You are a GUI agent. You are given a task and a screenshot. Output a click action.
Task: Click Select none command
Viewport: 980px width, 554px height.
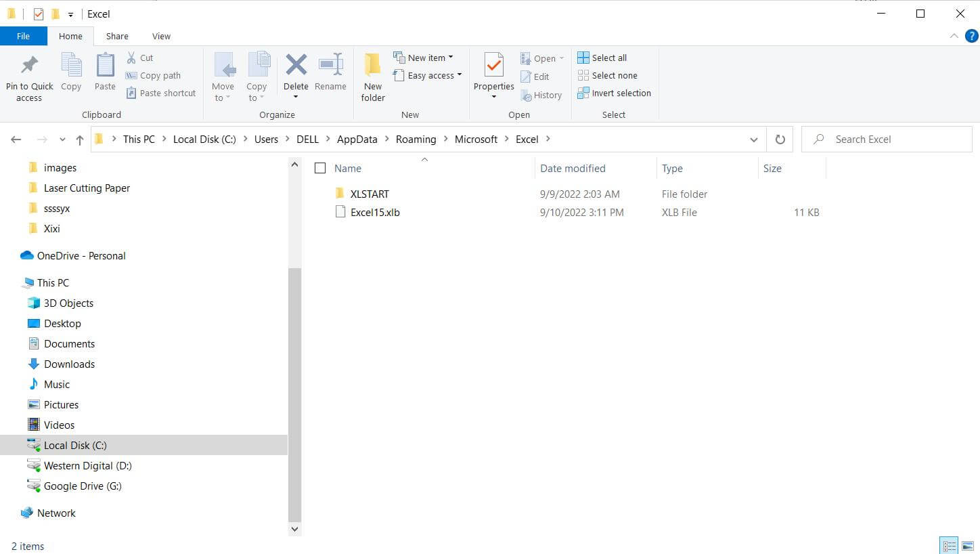[x=607, y=75]
